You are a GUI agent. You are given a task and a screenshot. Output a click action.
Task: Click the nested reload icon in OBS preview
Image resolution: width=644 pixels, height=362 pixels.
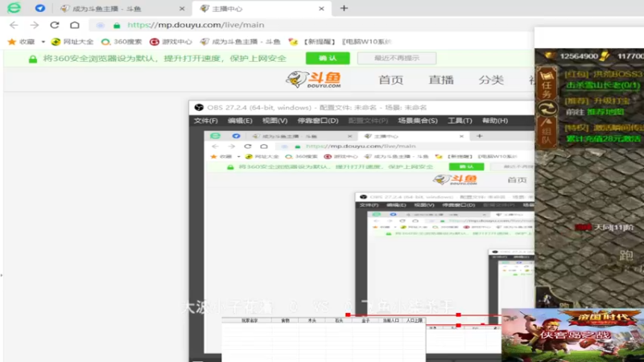pos(248,146)
